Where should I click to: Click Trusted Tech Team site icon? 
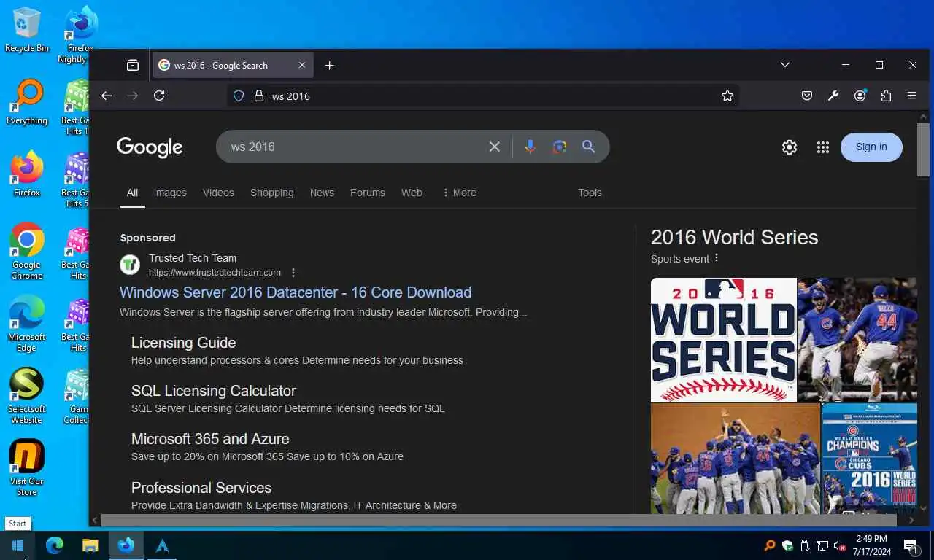coord(130,265)
